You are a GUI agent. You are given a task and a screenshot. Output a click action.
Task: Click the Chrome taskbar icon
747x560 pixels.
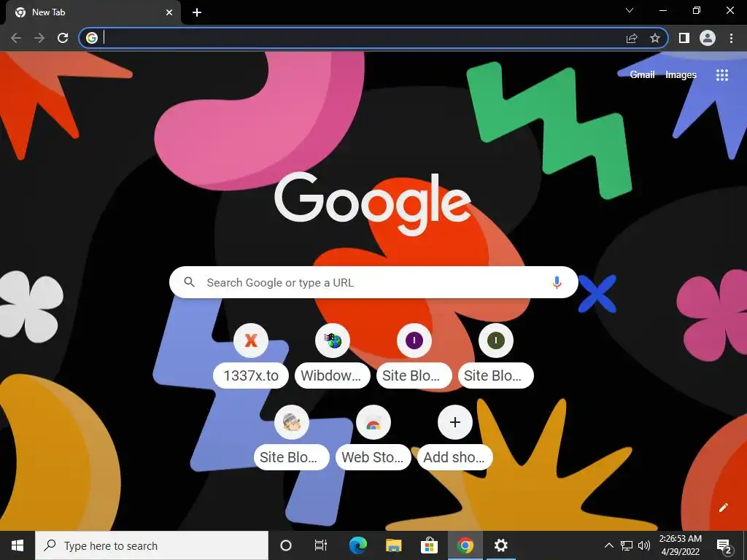coord(465,545)
